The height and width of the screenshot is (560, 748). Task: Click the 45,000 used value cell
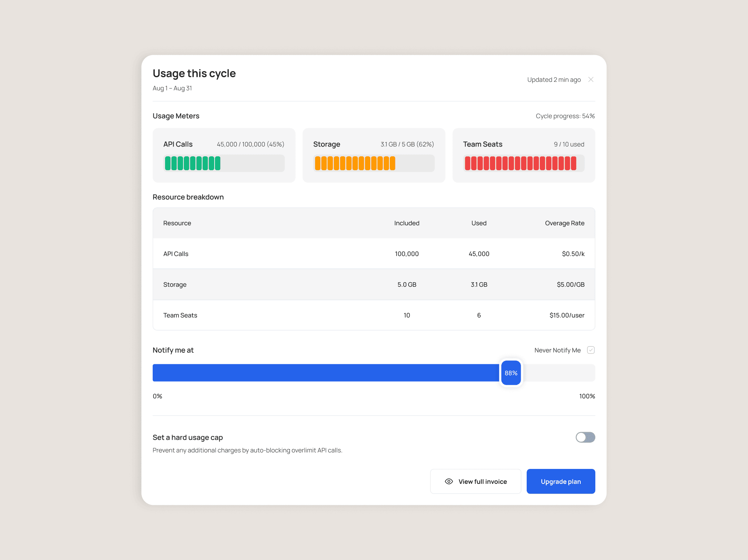click(x=479, y=254)
